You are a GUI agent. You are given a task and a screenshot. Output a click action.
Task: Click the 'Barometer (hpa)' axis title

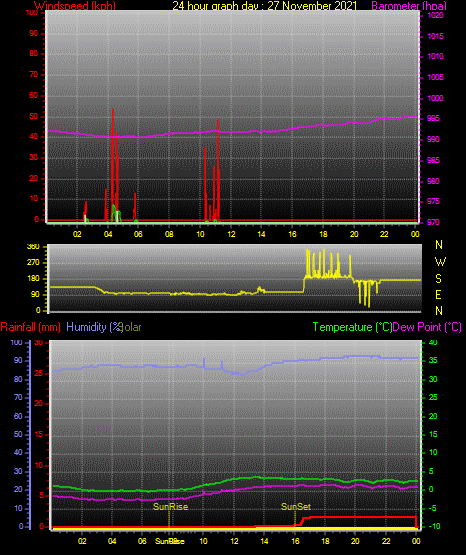(409, 5)
